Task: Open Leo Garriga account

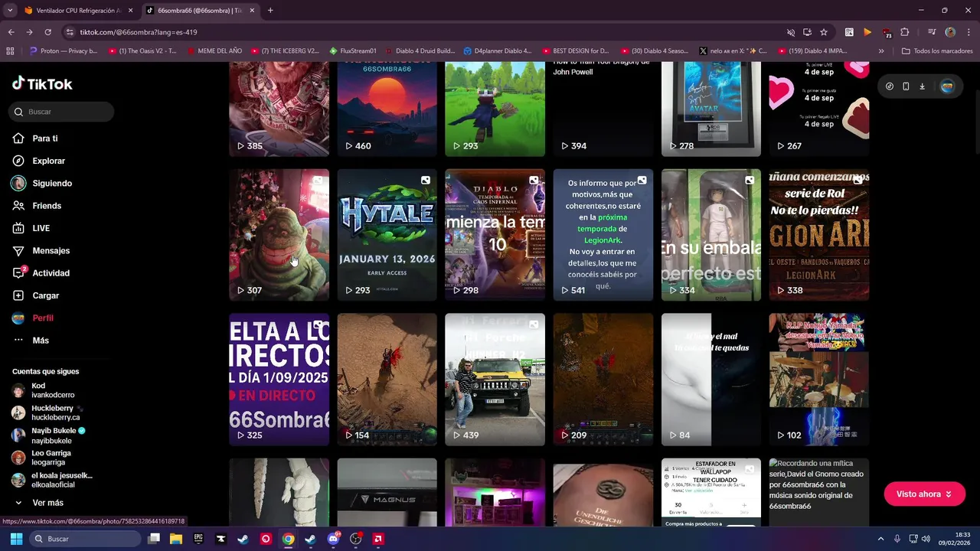Action: tap(42, 458)
